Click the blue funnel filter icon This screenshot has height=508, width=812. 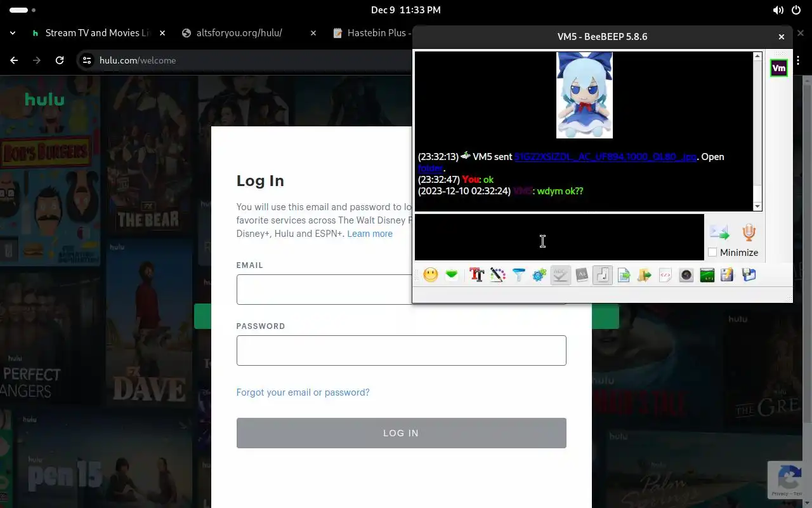pos(518,275)
